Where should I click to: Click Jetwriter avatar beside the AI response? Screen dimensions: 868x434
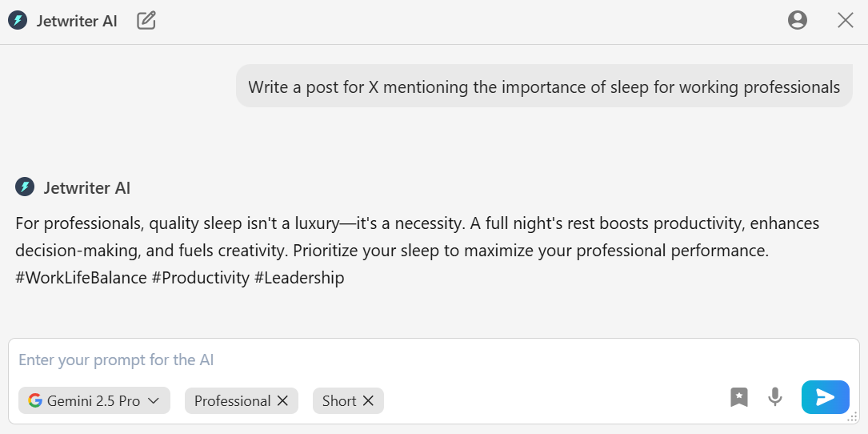(25, 187)
